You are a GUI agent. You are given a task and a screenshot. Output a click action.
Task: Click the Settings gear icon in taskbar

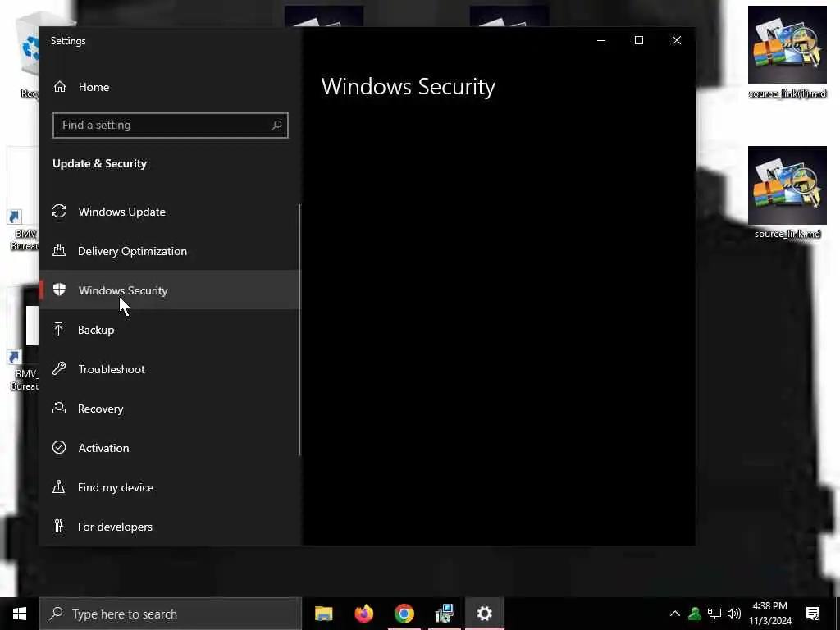(x=484, y=614)
